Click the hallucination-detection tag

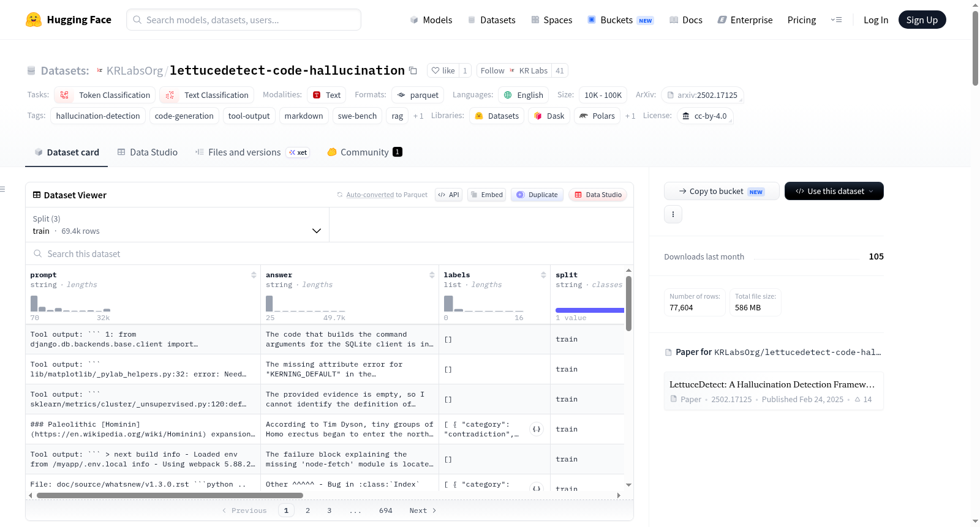point(98,116)
